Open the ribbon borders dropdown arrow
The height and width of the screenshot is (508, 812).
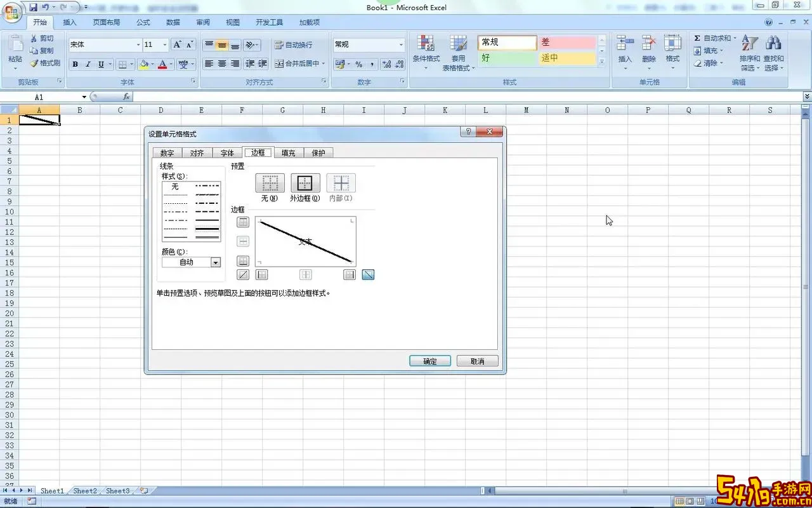[x=131, y=64]
